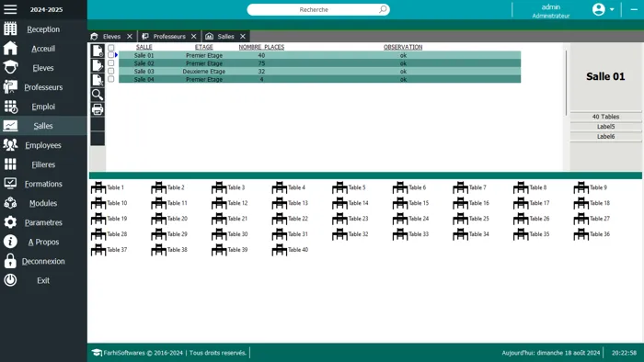This screenshot has width=644, height=362.
Task: Click the Deconnexion sidebar button
Action: pos(43,261)
